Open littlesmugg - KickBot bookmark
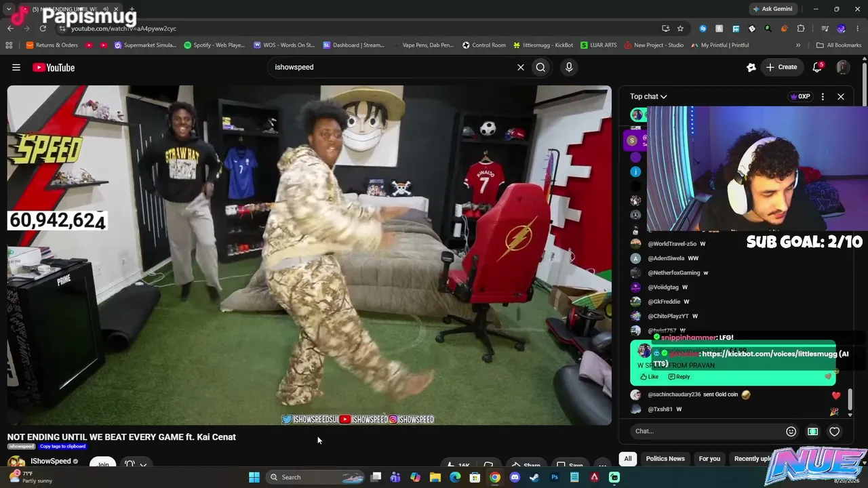Viewport: 868px width, 488px height. [x=543, y=45]
